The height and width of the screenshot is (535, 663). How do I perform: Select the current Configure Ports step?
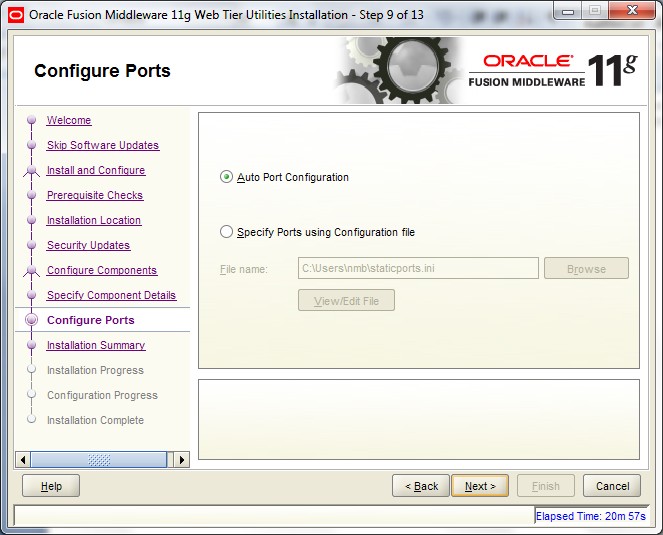tap(90, 320)
